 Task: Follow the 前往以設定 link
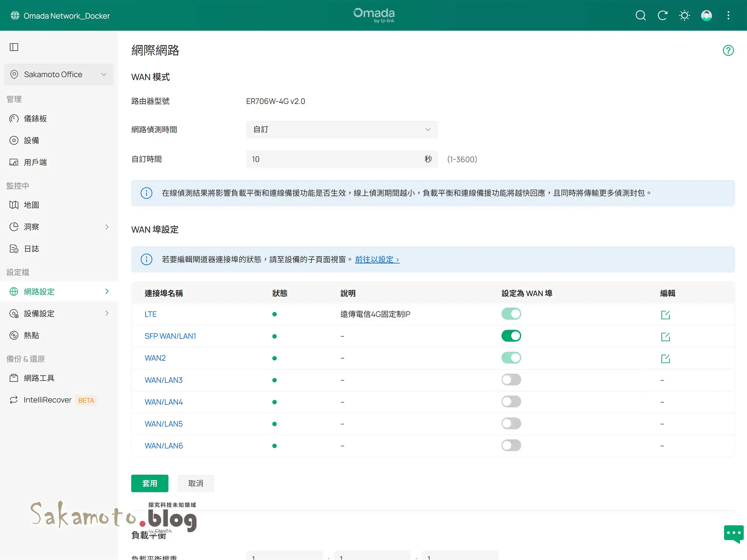point(377,260)
